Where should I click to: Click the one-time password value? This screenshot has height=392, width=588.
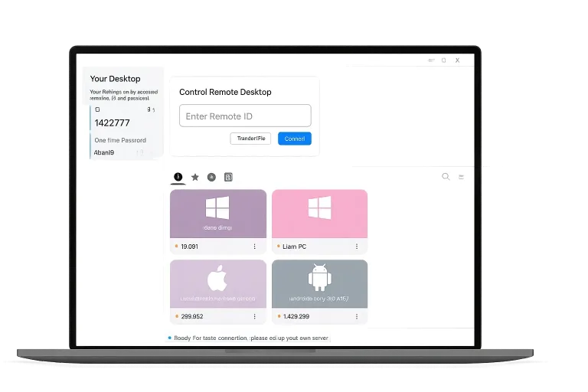click(x=104, y=152)
